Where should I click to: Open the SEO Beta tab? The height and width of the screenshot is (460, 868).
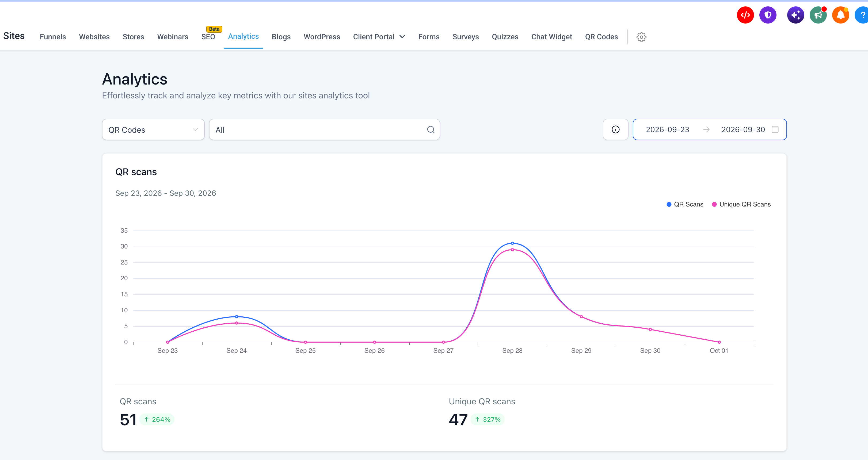(208, 37)
